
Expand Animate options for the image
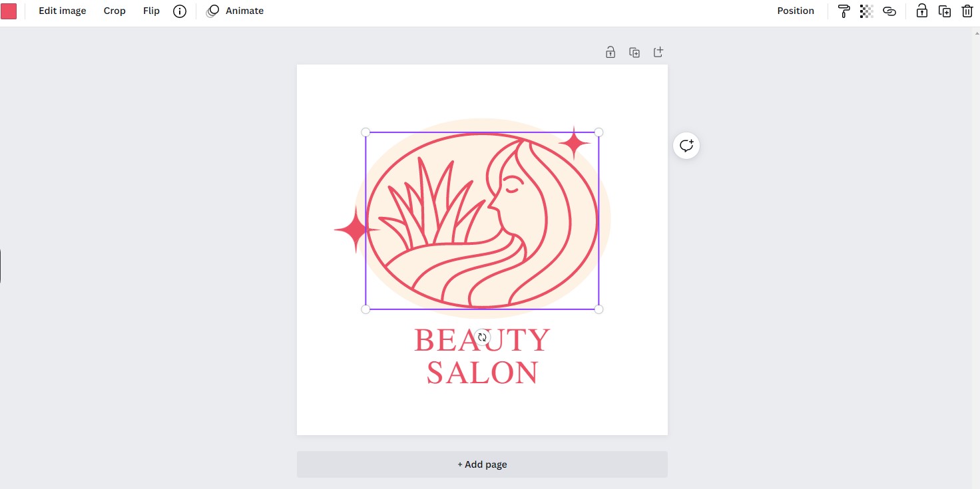(235, 11)
